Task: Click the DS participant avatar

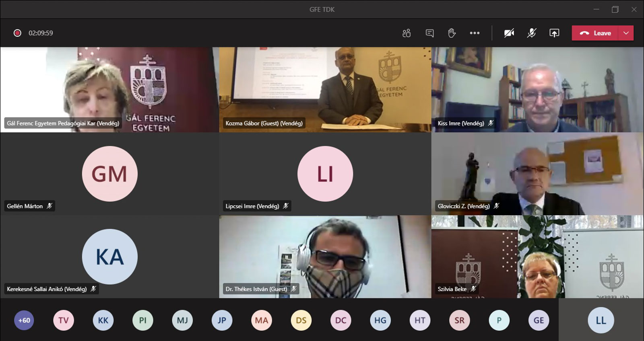Action: (301, 320)
